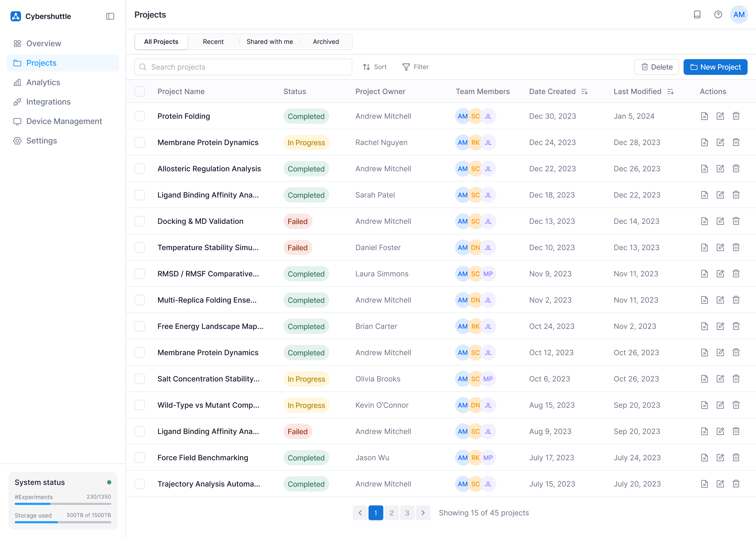Open Analytics from sidebar
The width and height of the screenshot is (756, 538).
tap(43, 82)
